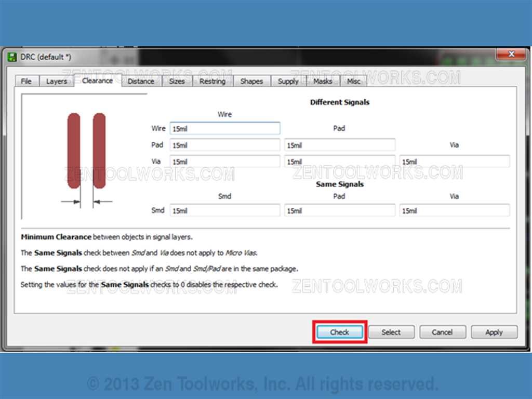The width and height of the screenshot is (532, 399).
Task: Click the Pad-to-Pad clearance field
Action: [340, 145]
